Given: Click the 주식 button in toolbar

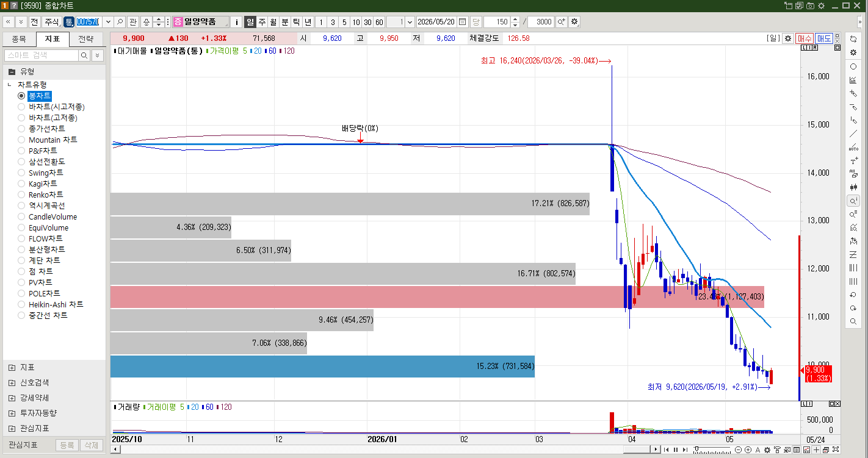Looking at the screenshot, I should point(52,22).
